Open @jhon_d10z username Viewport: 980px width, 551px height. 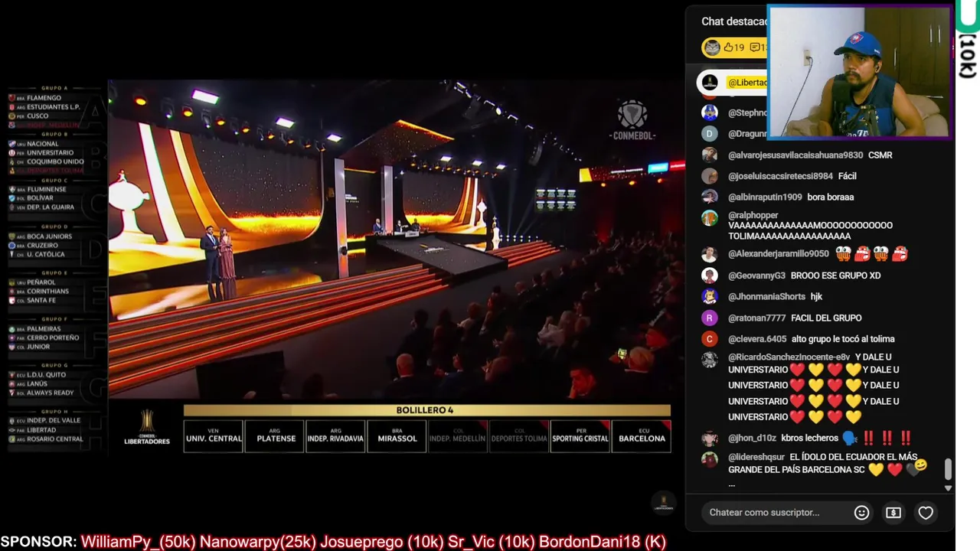click(x=752, y=439)
